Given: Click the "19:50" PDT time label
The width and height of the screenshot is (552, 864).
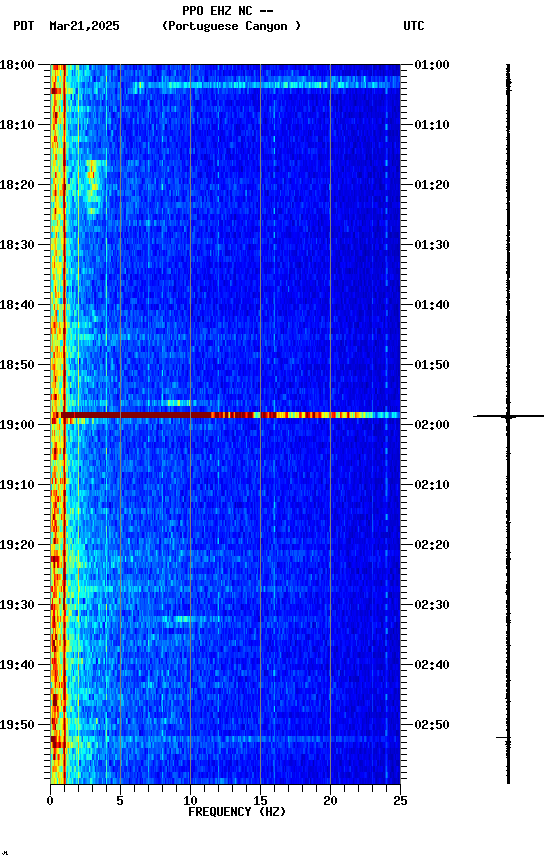Looking at the screenshot, I should pyautogui.click(x=17, y=725).
